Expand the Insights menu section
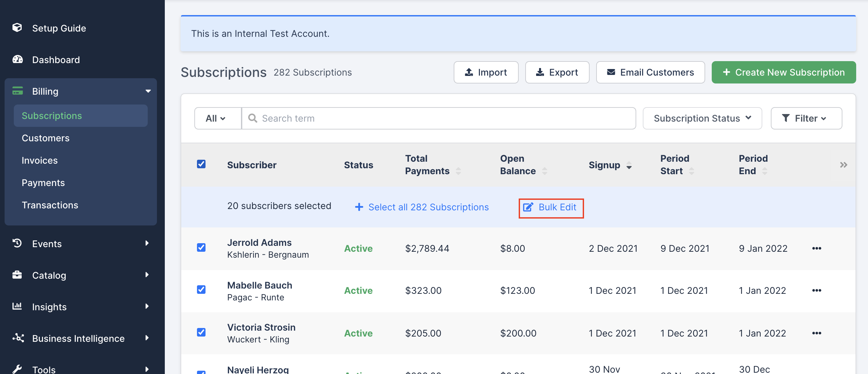The height and width of the screenshot is (374, 868). pyautogui.click(x=147, y=306)
